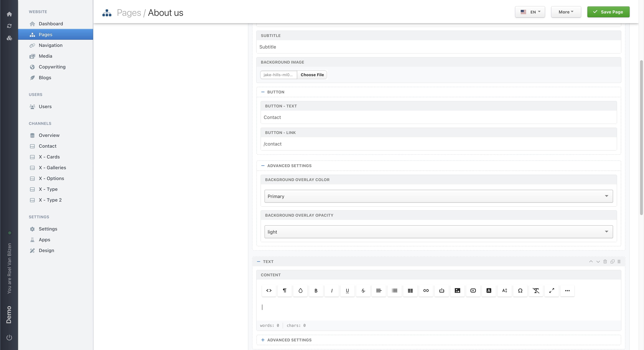This screenshot has width=644, height=350.
Task: Click the YouTube video embed icon
Action: click(473, 291)
